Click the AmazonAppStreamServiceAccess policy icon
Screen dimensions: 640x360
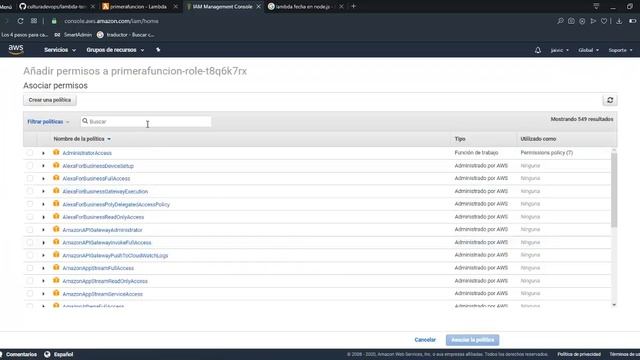[56, 293]
